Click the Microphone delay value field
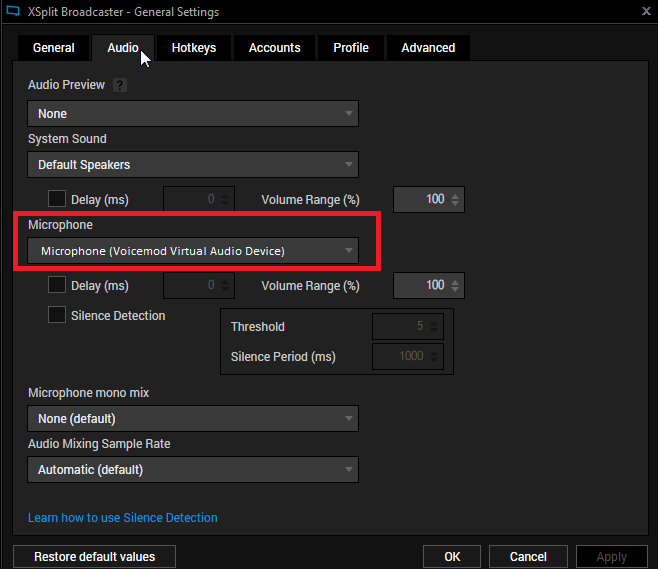 click(x=199, y=285)
